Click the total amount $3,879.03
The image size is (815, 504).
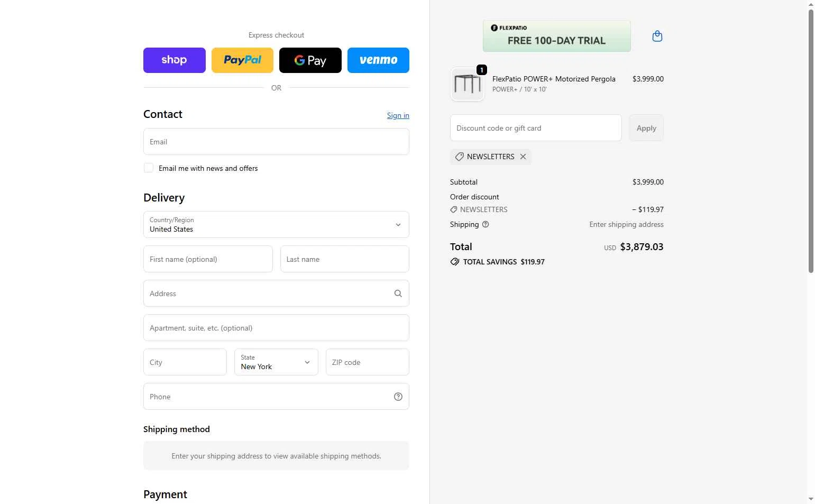point(642,247)
